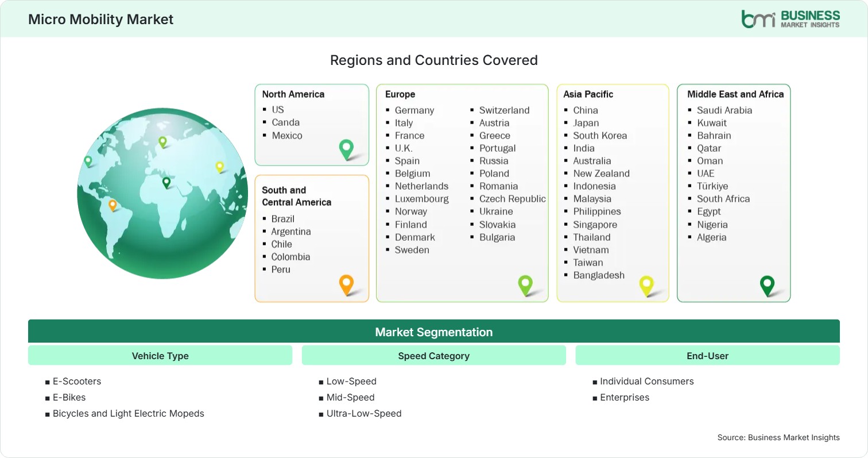Click the dark green pin on globe center

166,183
